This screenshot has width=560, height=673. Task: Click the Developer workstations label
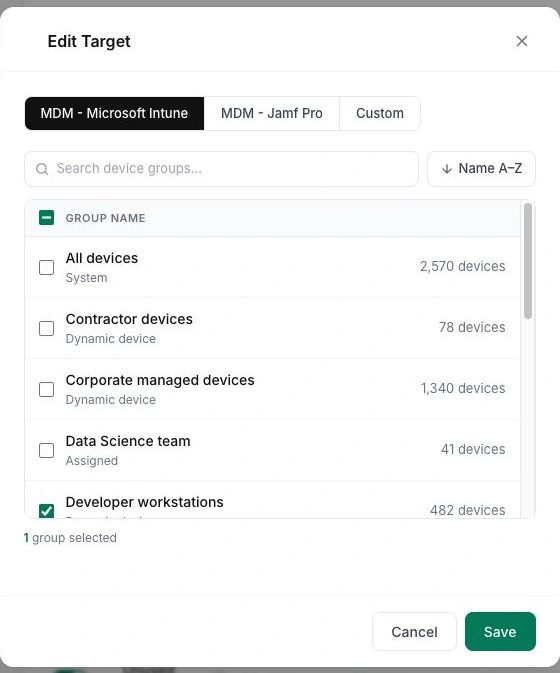tap(145, 502)
